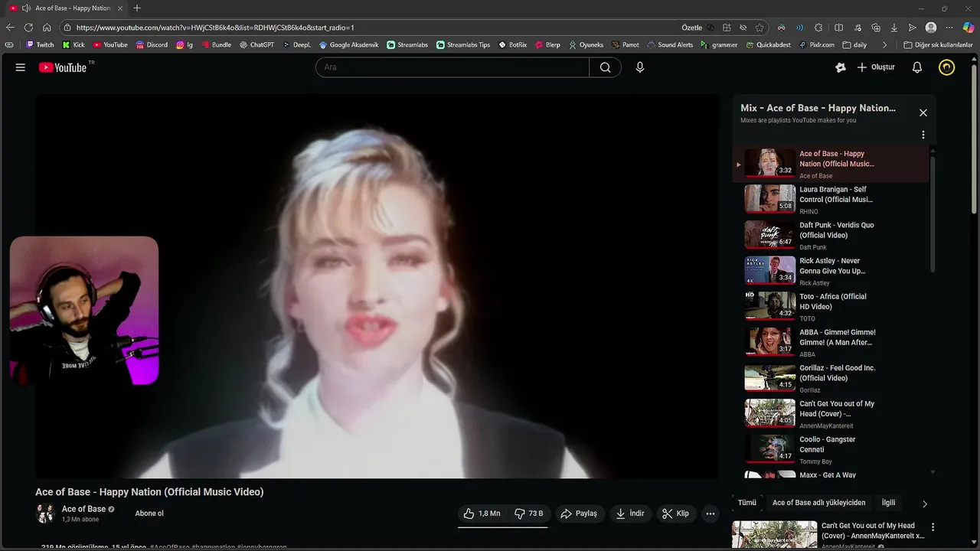Like the video with 1,8 Mn thumbs up
The height and width of the screenshot is (551, 980).
482,514
